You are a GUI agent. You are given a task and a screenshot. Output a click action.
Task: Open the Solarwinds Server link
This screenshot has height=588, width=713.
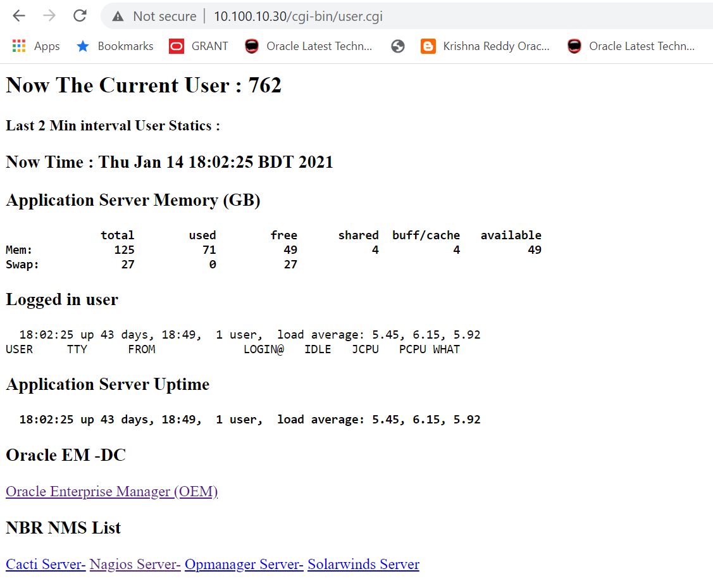tap(363, 564)
